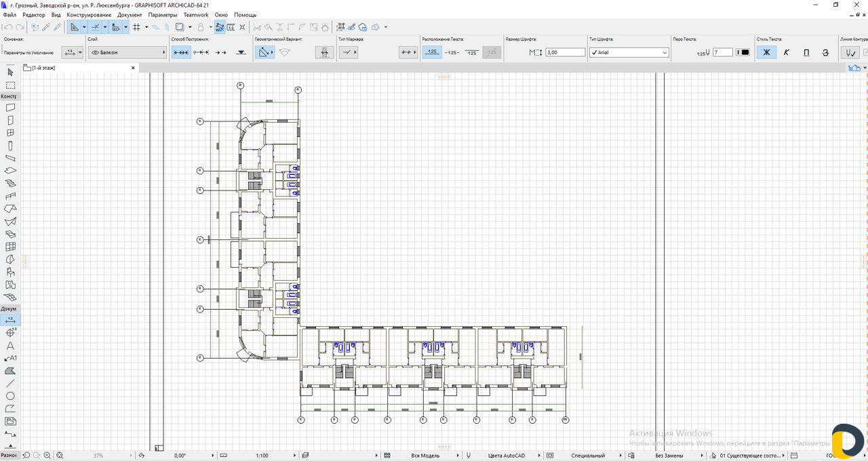The height and width of the screenshot is (461, 868).
Task: Click the 0,00° orientation value
Action: tap(180, 456)
